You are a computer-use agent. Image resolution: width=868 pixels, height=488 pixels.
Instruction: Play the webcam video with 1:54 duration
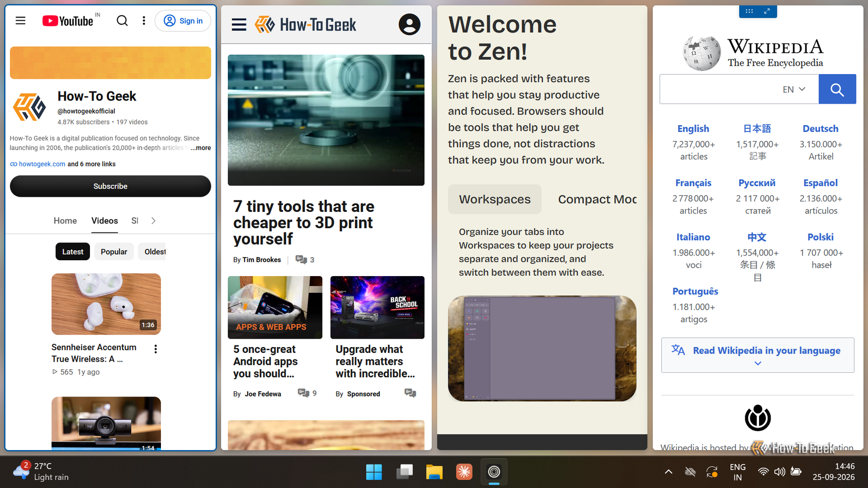pos(106,423)
